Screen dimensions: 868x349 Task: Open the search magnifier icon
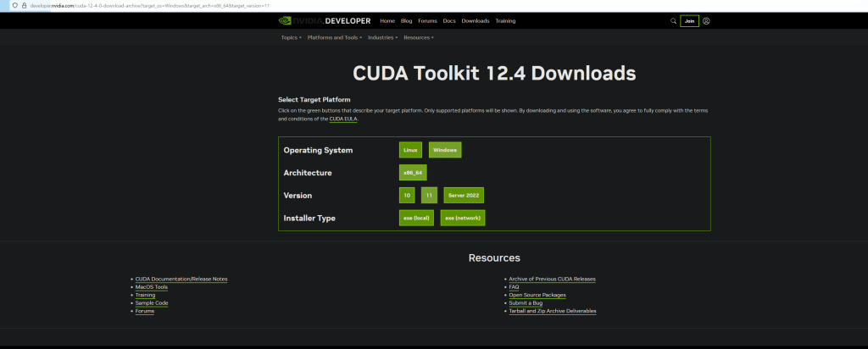click(673, 21)
